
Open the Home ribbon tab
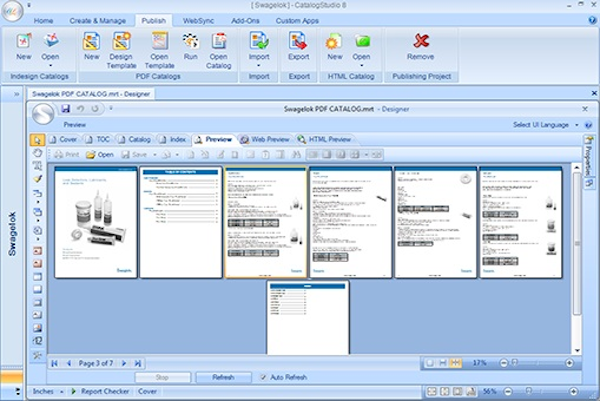click(43, 21)
